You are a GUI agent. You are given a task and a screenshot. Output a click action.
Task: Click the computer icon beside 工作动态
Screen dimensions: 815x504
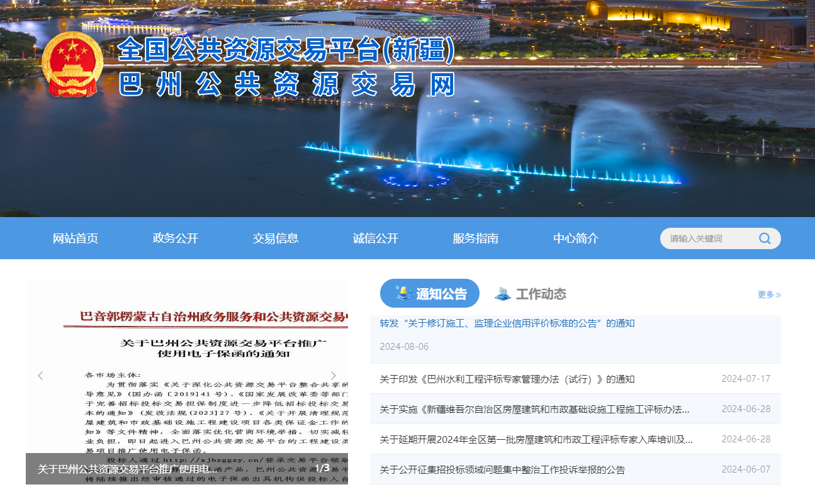(502, 293)
